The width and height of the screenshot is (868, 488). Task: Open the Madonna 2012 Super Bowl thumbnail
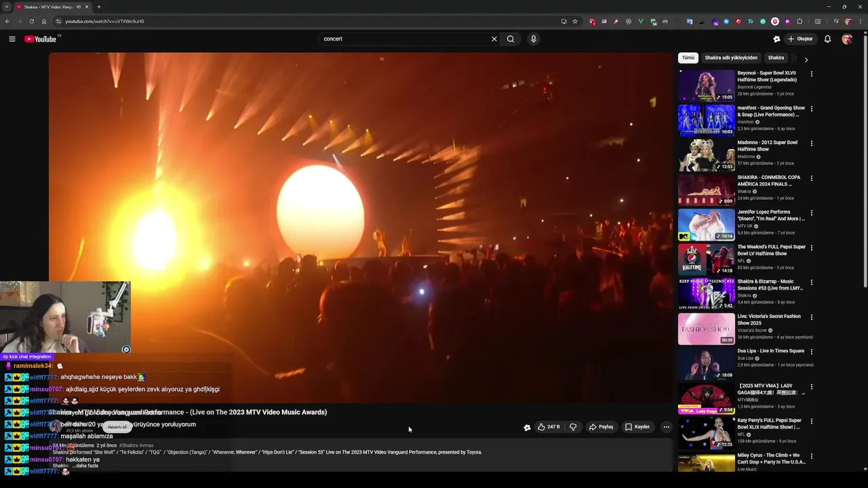coord(707,155)
